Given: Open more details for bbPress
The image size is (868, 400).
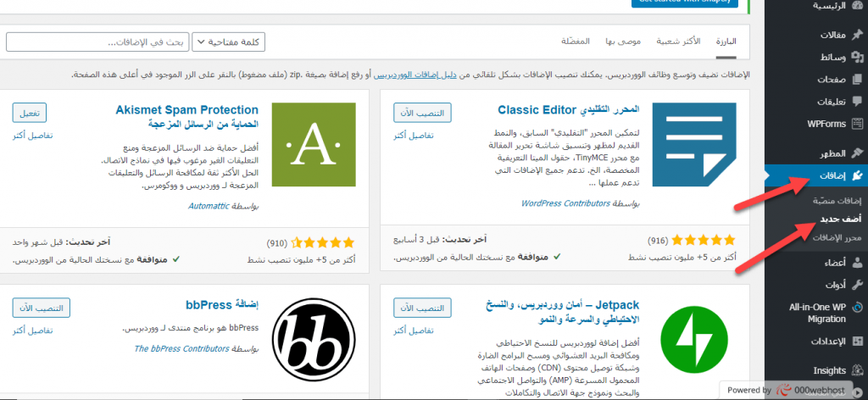Looking at the screenshot, I should [33, 331].
